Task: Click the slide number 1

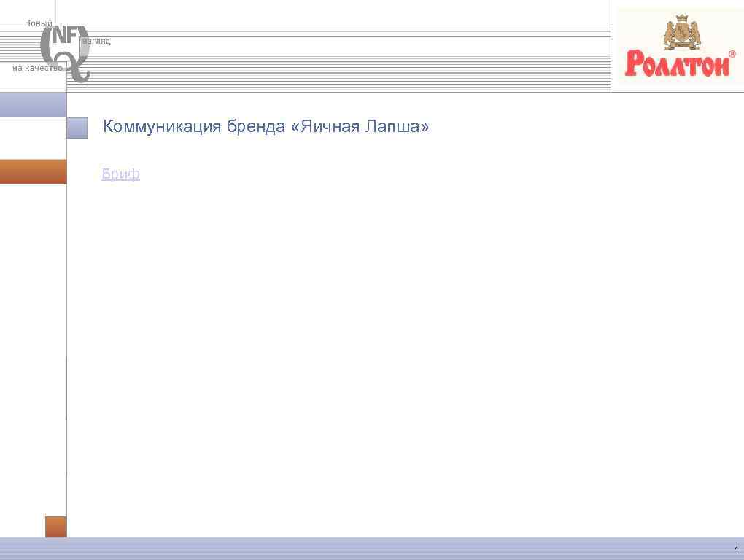Action: tap(737, 550)
